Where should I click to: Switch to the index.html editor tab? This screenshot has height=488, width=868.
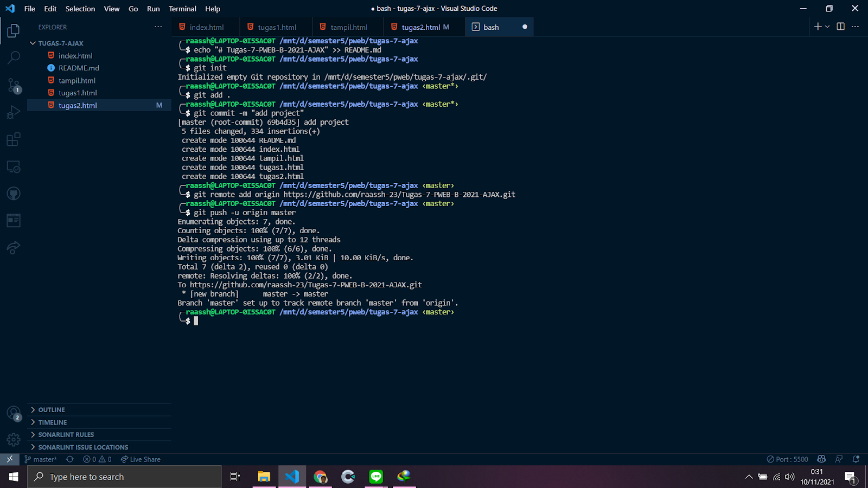click(x=206, y=27)
